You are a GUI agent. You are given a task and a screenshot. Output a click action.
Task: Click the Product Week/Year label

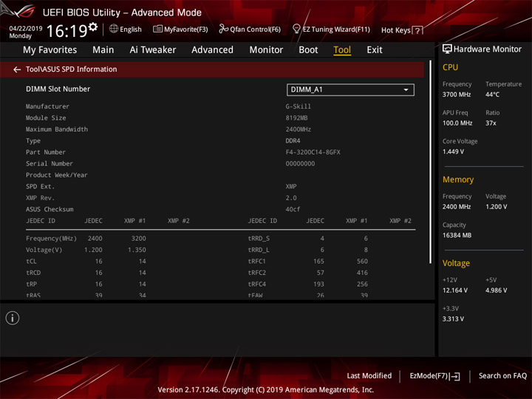[57, 175]
